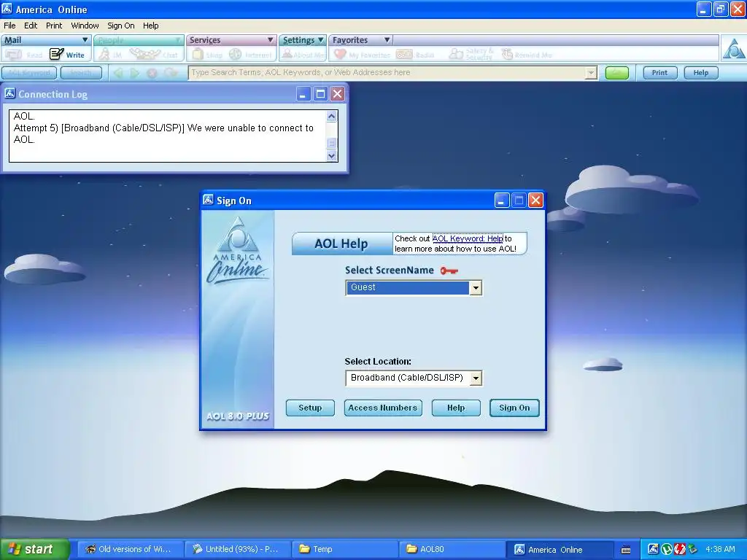This screenshot has height=560, width=747.
Task: Click the Shop icon under Services
Action: pyautogui.click(x=198, y=54)
